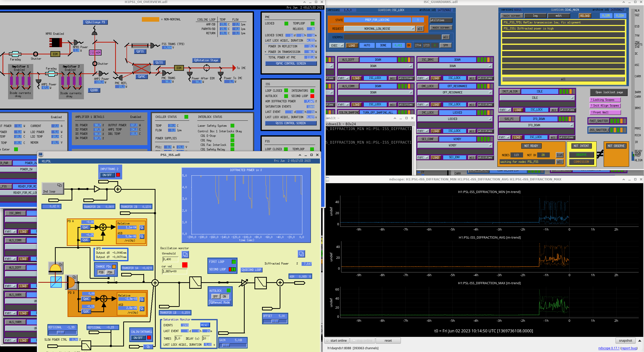Toggle CALIN/INTRANS1 ON/OFF
644x352 pixels.
[x=138, y=338]
